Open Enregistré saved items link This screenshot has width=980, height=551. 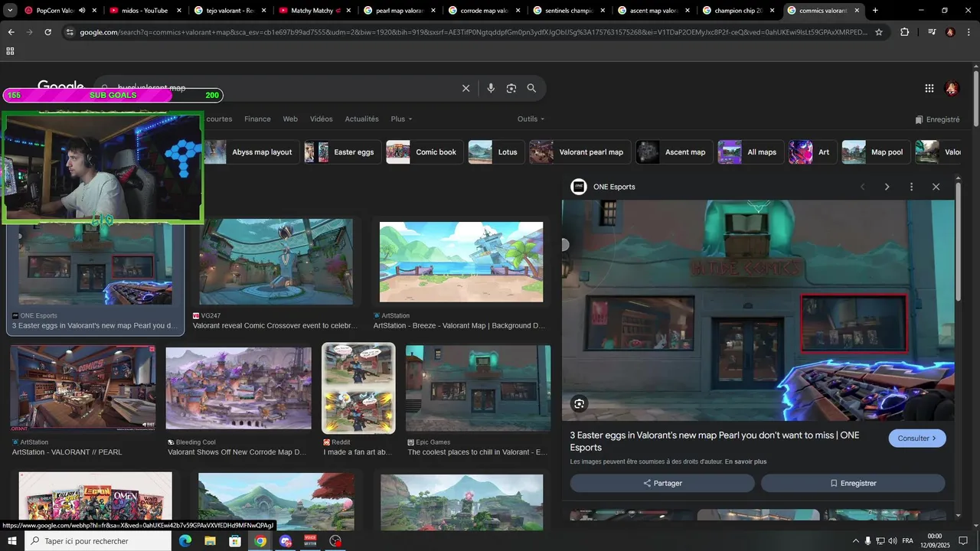937,119
